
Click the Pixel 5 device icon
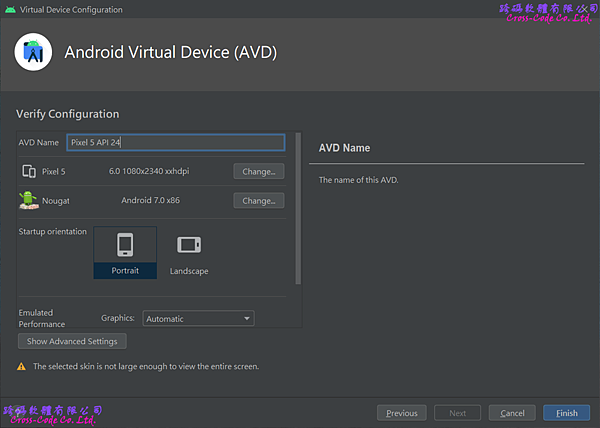29,171
